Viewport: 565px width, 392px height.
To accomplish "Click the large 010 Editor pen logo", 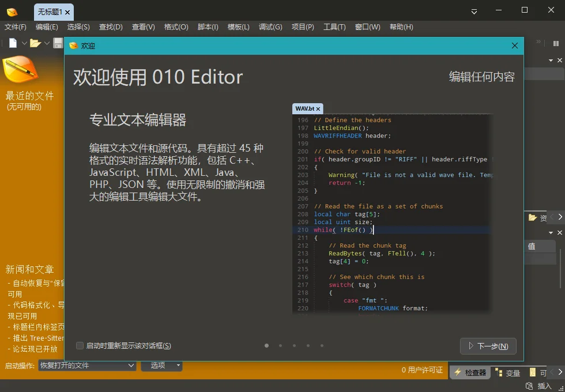I will [20, 69].
